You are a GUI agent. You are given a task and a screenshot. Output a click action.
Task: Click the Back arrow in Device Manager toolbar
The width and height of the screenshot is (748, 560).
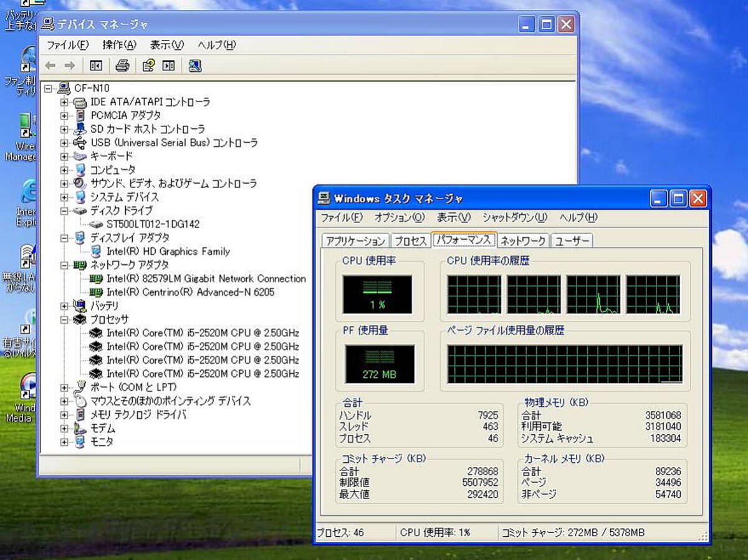51,65
